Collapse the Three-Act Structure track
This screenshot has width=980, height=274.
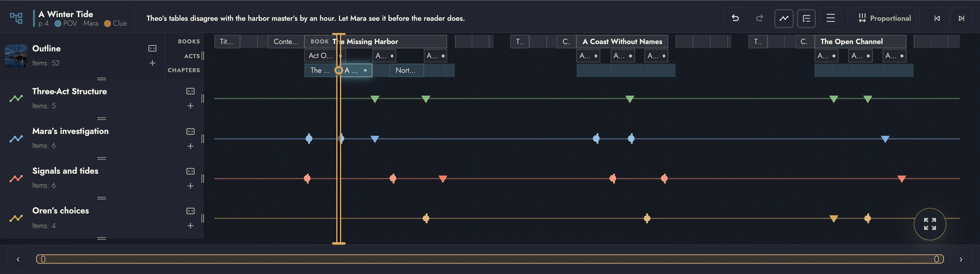coord(190,91)
